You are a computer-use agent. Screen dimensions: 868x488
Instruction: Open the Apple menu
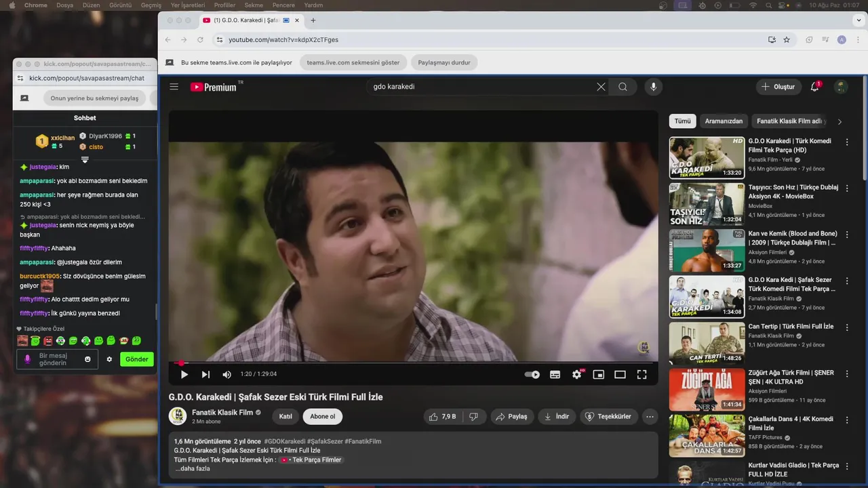tap(12, 5)
